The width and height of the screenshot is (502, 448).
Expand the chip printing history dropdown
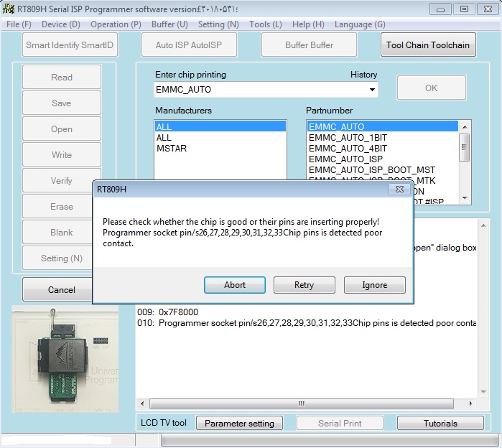click(372, 90)
